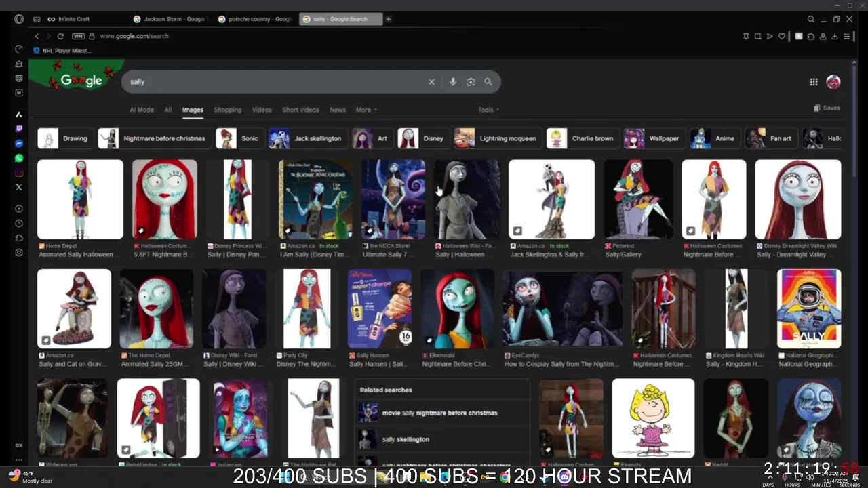868x488 pixels.
Task: Expand the Tools dropdown
Action: click(x=488, y=110)
